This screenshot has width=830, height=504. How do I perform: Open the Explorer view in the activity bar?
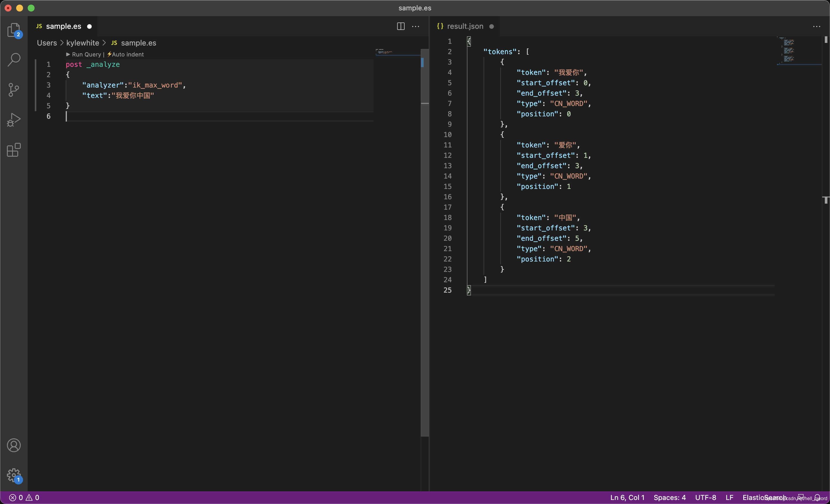[x=14, y=30]
